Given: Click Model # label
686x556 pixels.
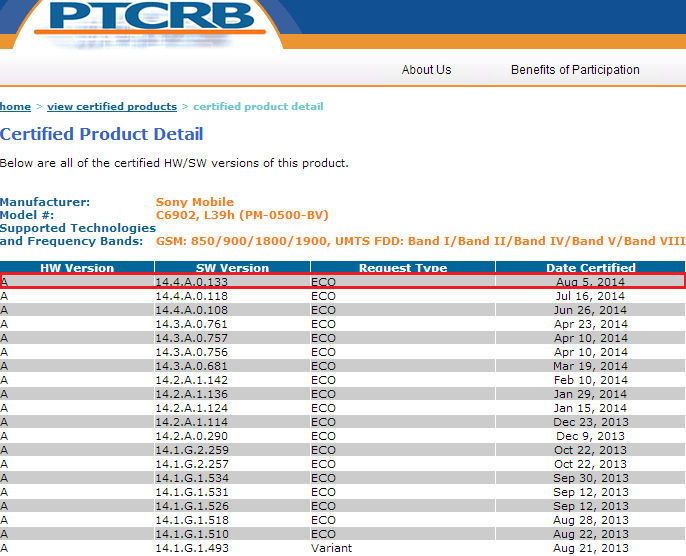Looking at the screenshot, I should click(x=27, y=215).
